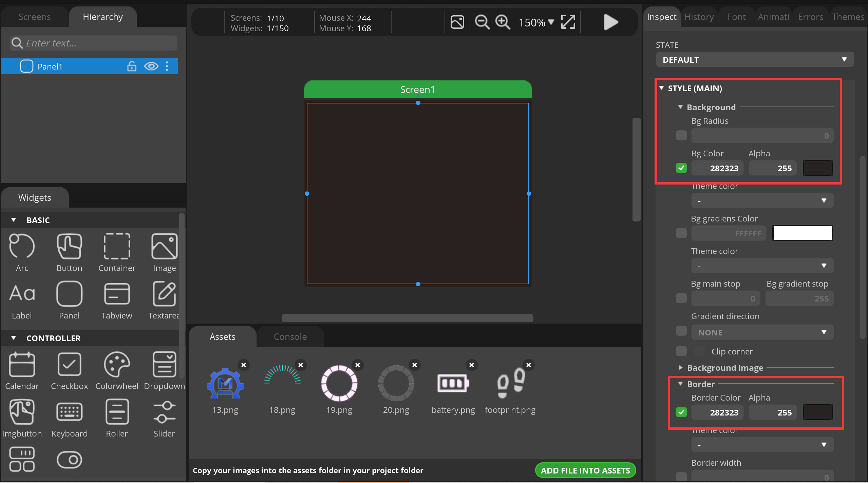Select the Label widget
Image resolution: width=868 pixels, height=483 pixels.
point(22,300)
